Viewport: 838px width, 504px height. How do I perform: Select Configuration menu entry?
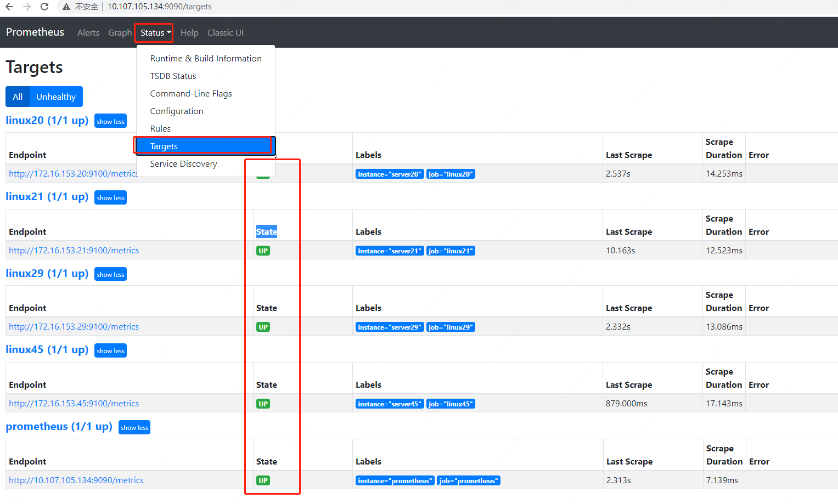pos(206,111)
